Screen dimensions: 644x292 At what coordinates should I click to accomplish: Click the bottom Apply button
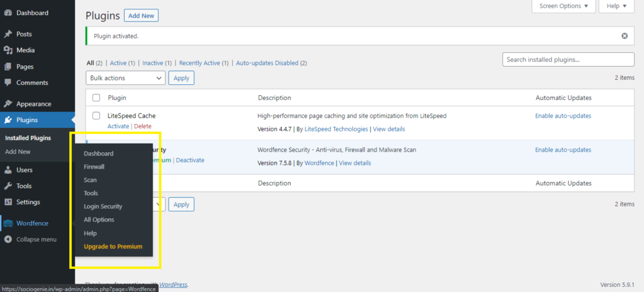click(x=182, y=205)
